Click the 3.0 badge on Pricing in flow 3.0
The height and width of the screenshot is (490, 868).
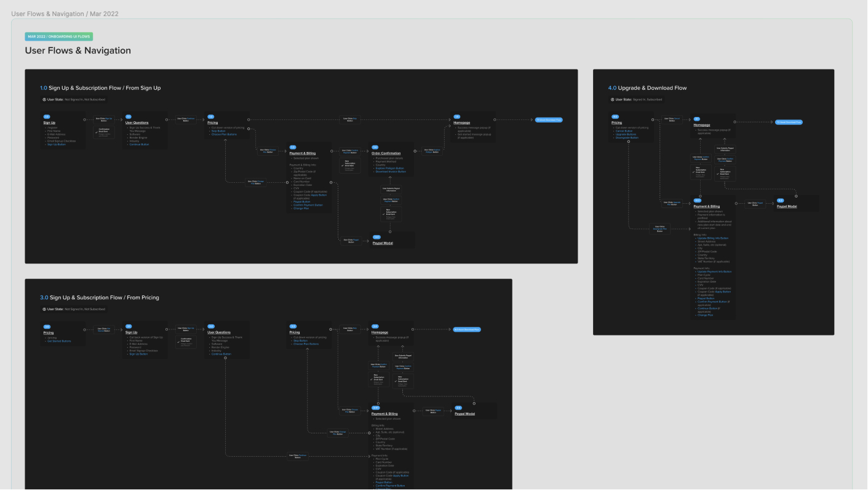[46, 326]
